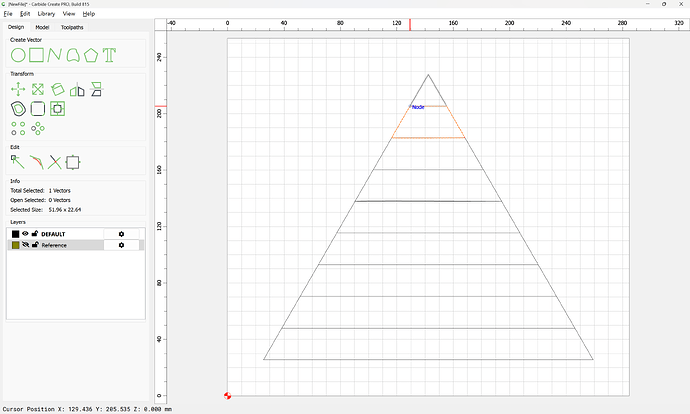This screenshot has width=690, height=414.
Task: Click the pyramid apex point
Action: click(x=428, y=74)
